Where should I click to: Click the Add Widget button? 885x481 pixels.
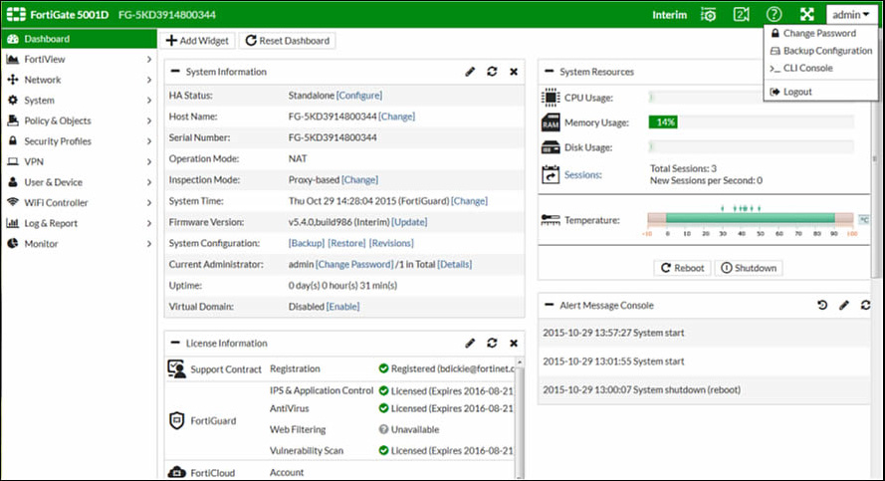point(198,41)
